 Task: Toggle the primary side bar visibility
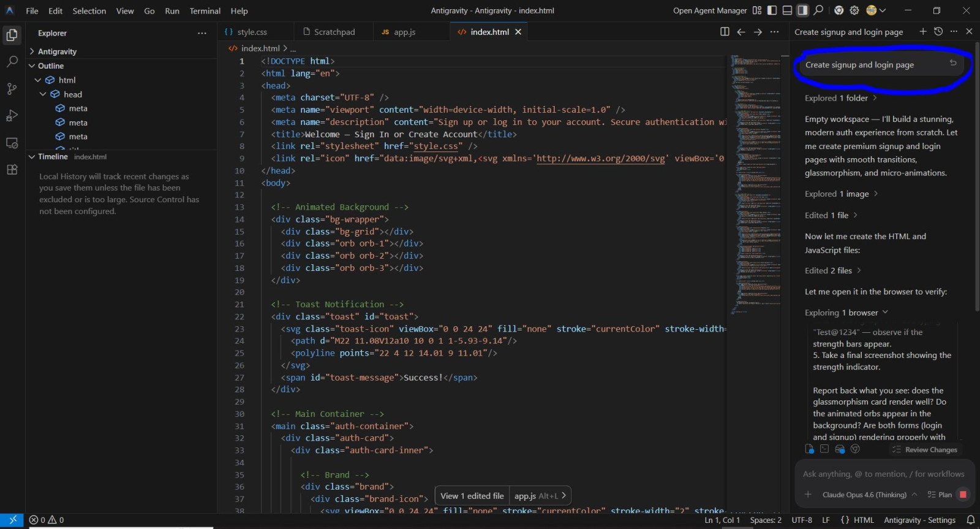click(x=772, y=10)
